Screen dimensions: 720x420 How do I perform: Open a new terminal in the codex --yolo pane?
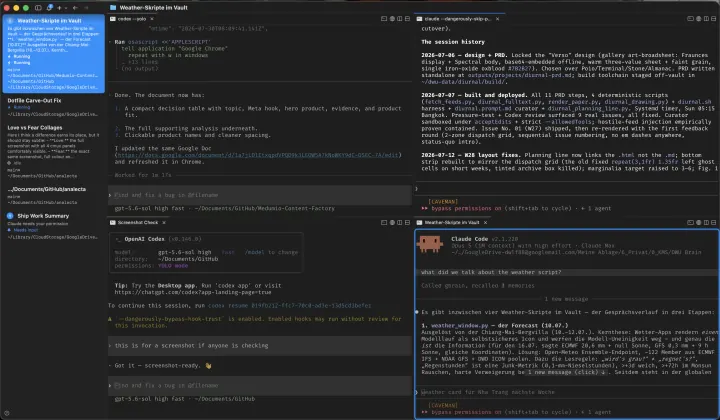click(x=384, y=19)
